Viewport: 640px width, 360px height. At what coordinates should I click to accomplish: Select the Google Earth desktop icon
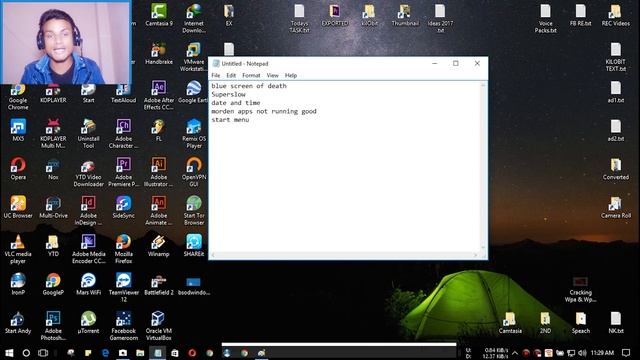tap(194, 92)
